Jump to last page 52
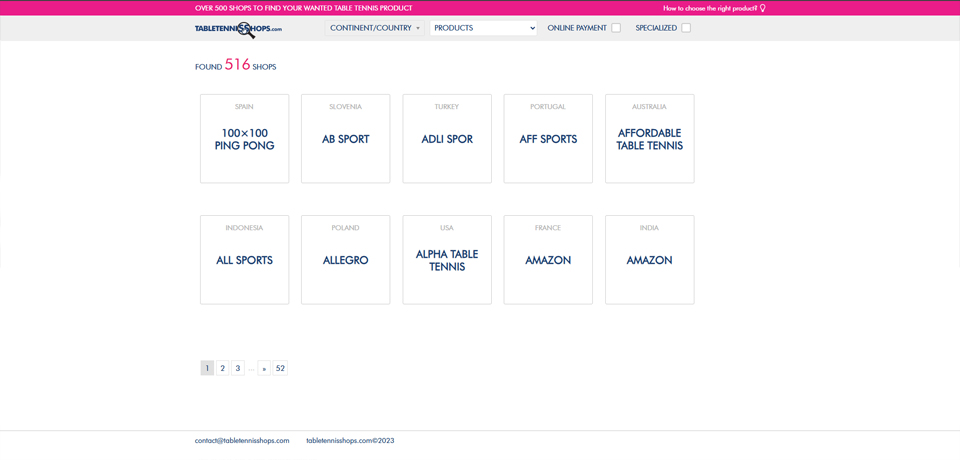960x460 pixels. coord(280,368)
